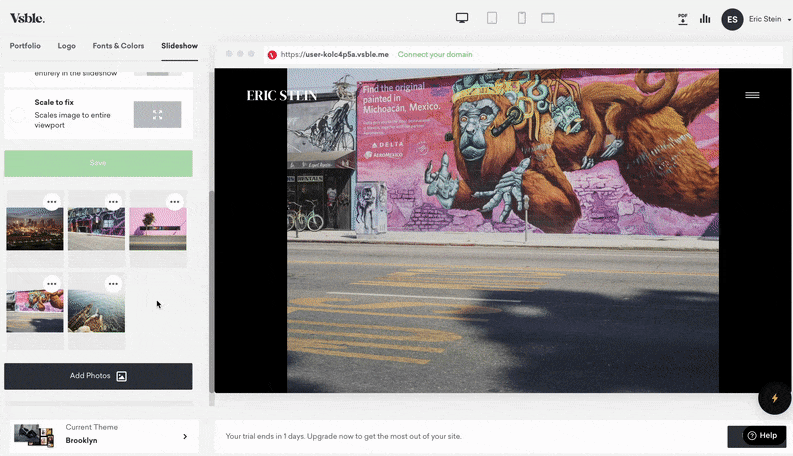This screenshot has height=456, width=793.
Task: Select the monkey mural thumbnail
Action: [x=35, y=311]
